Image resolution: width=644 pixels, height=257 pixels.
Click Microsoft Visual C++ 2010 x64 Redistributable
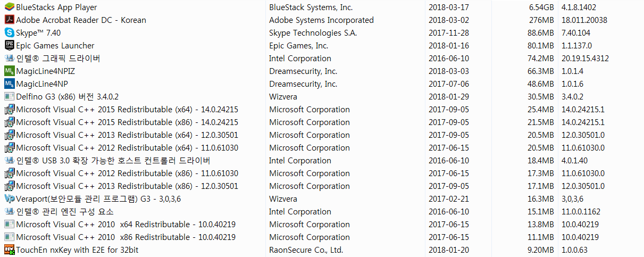[126, 225]
